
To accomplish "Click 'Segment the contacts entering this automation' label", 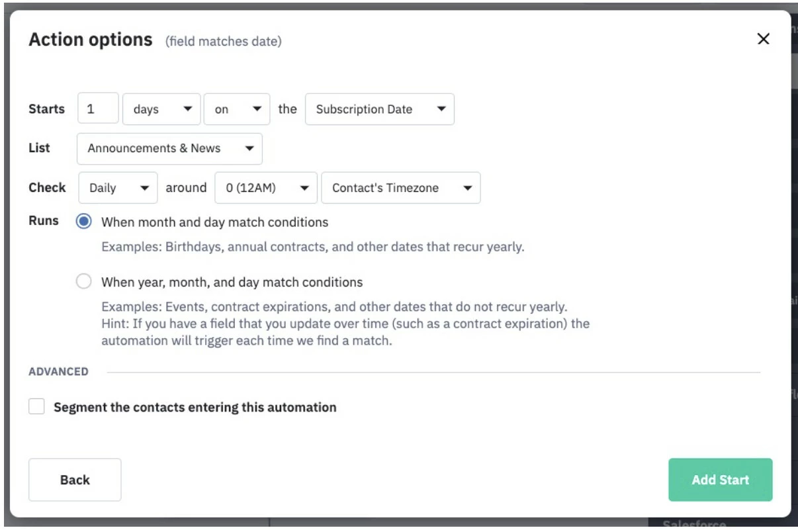I will pos(195,408).
